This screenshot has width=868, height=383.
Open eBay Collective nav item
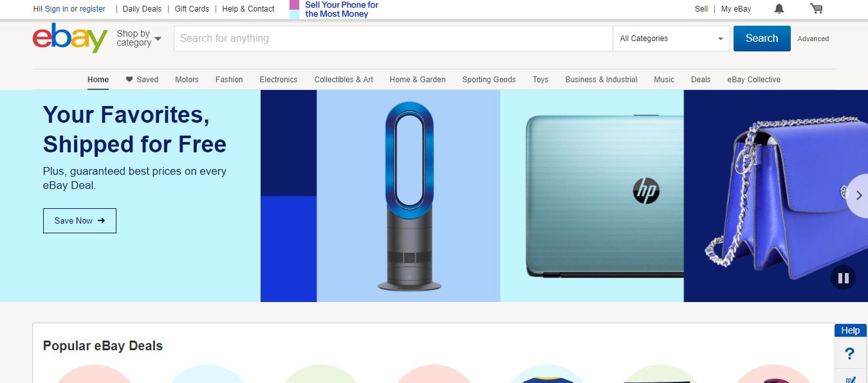[754, 80]
